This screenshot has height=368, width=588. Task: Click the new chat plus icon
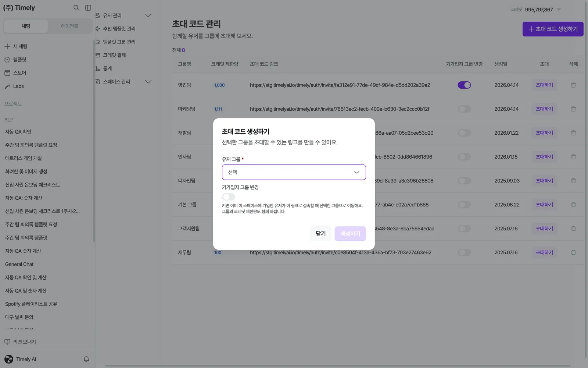[x=7, y=46]
